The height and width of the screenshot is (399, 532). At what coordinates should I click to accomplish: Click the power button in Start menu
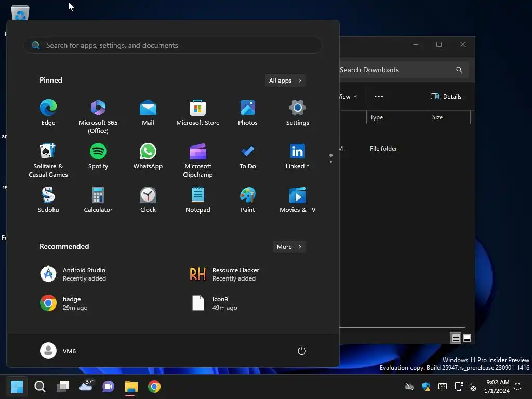pos(302,351)
